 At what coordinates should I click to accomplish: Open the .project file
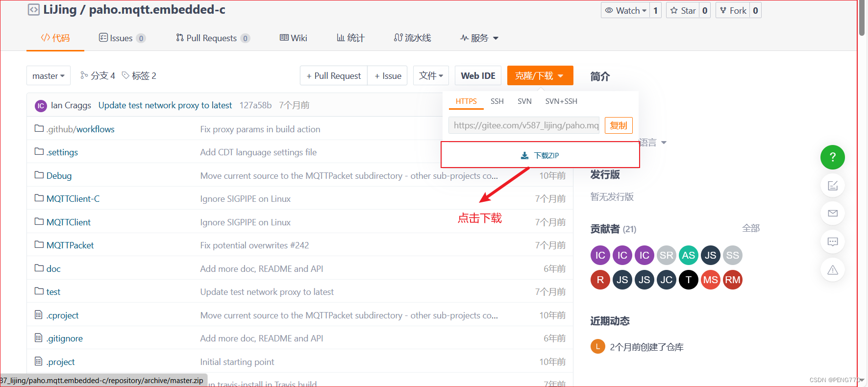tap(60, 362)
